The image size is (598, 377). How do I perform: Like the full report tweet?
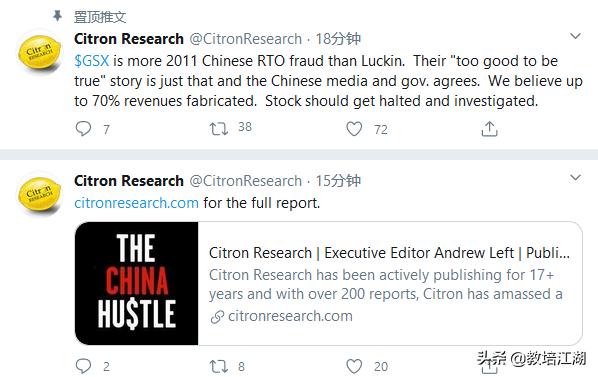[x=354, y=366]
